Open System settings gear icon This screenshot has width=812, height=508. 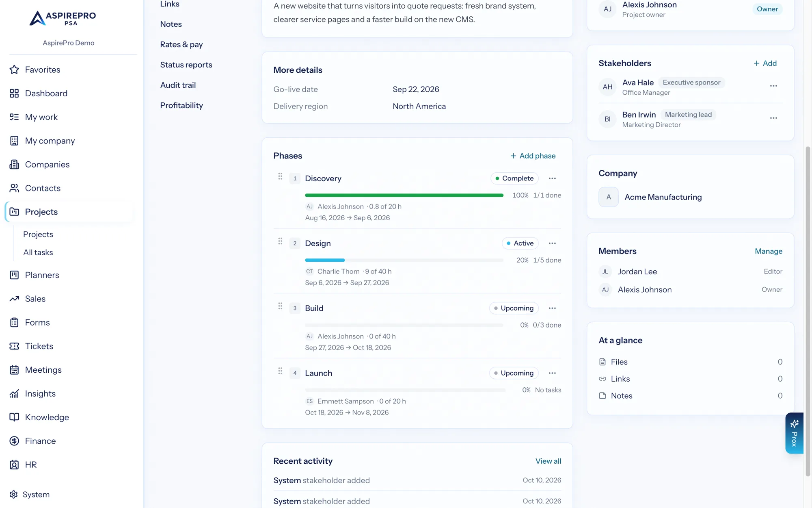(14, 494)
